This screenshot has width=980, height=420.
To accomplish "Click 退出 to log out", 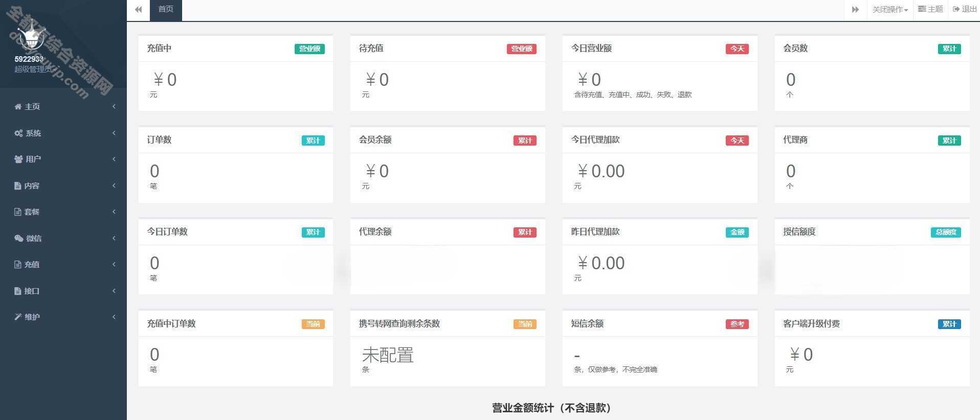I will [965, 9].
